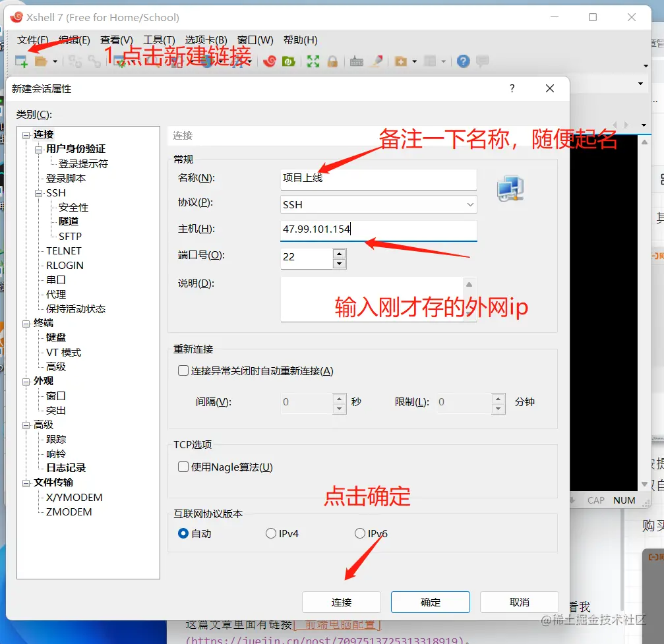Collapse the SSH tree node
This screenshot has height=644, width=664.
[39, 194]
